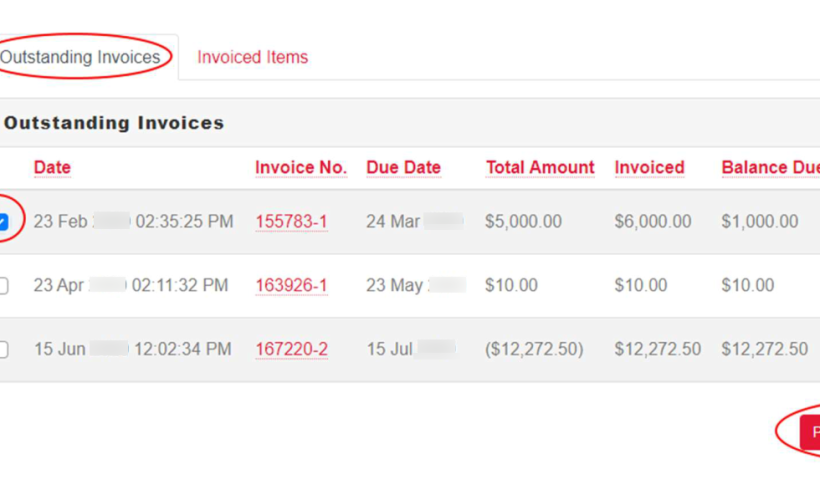The image size is (820, 500).
Task: Tick the checkbox for invoice 163926-1
Action: pyautogui.click(x=3, y=286)
